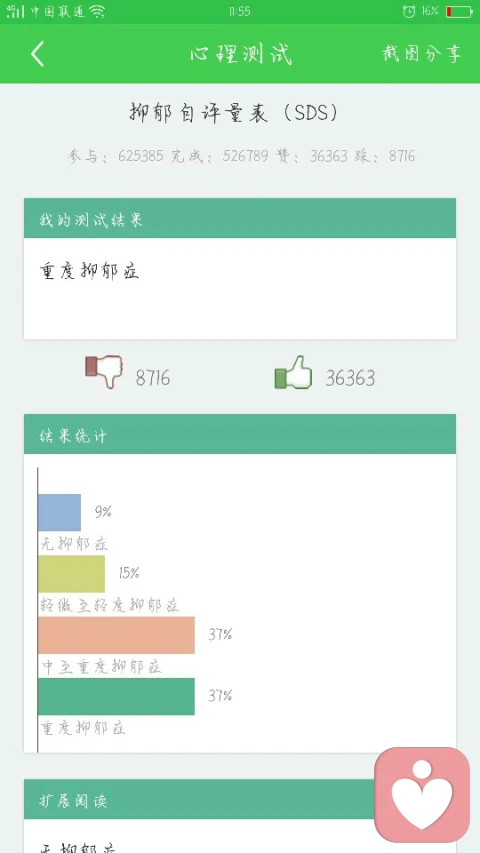Image resolution: width=480 pixels, height=853 pixels.
Task: Open 结果统计 section header
Action: click(240, 434)
